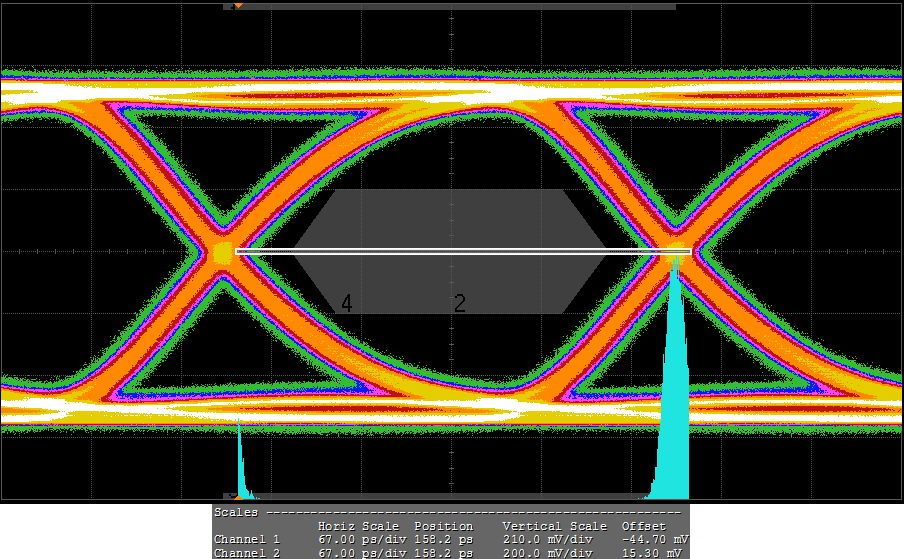
Task: Click Channel 1 position value 158.2 ps
Action: [x=443, y=540]
